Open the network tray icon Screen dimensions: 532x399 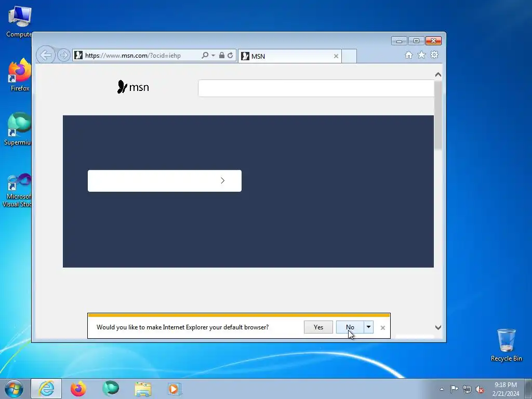tap(467, 389)
